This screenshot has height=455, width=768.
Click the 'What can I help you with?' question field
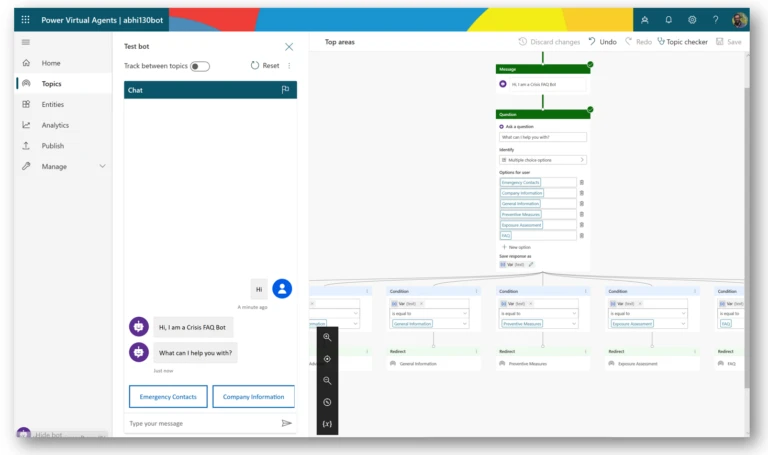click(x=542, y=137)
